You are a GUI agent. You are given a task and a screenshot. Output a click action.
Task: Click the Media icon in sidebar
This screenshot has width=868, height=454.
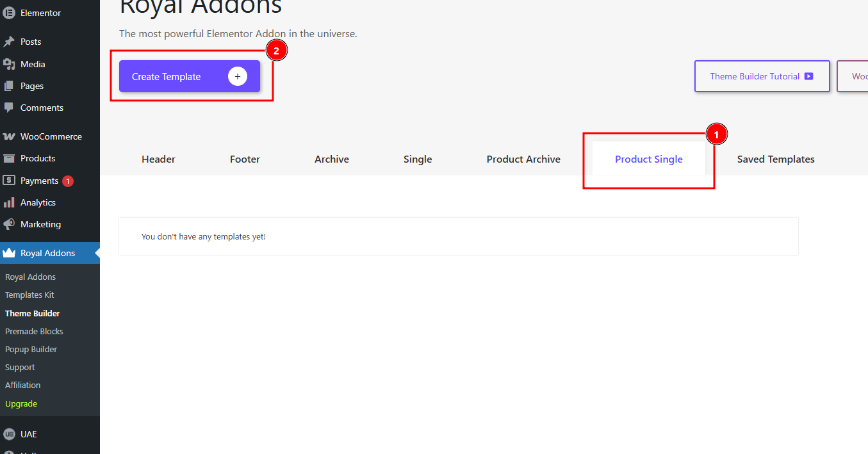click(x=9, y=64)
